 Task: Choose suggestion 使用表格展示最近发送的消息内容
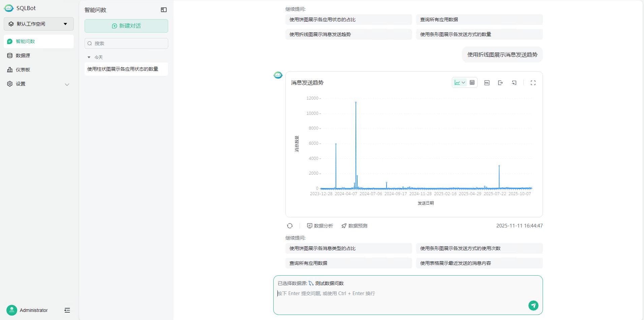(480, 263)
